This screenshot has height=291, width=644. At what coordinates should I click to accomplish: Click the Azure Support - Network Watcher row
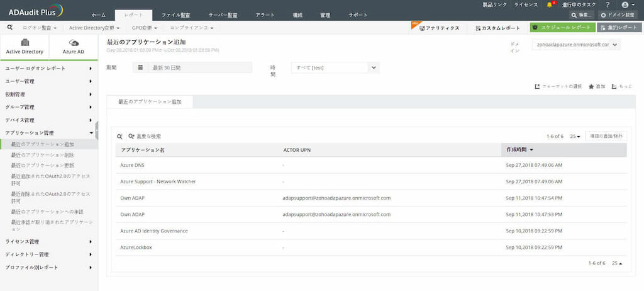(371, 181)
